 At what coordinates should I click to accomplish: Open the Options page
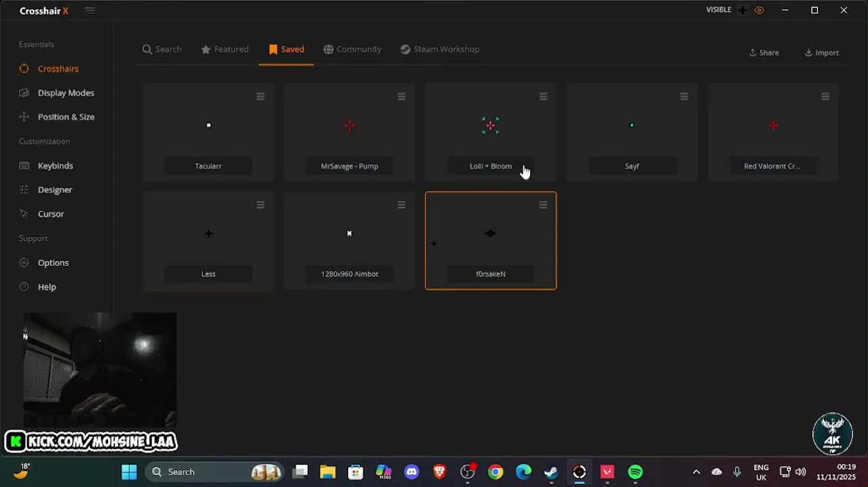53,262
